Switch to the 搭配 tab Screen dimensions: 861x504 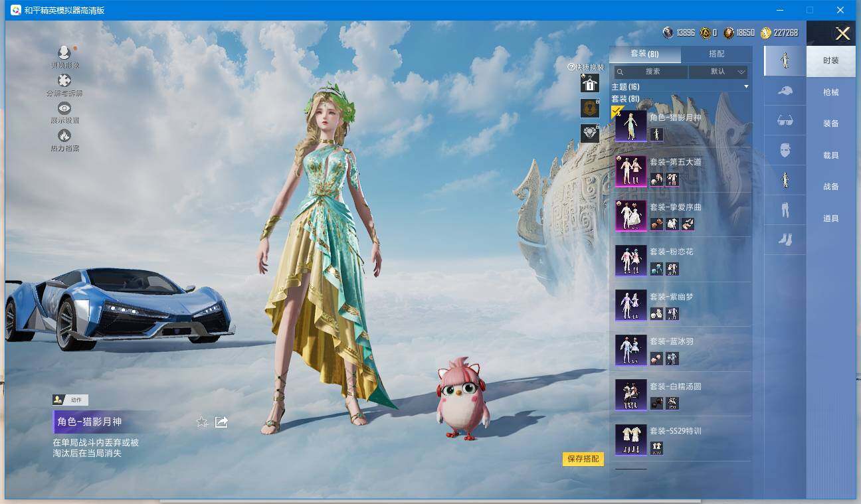pyautogui.click(x=717, y=54)
